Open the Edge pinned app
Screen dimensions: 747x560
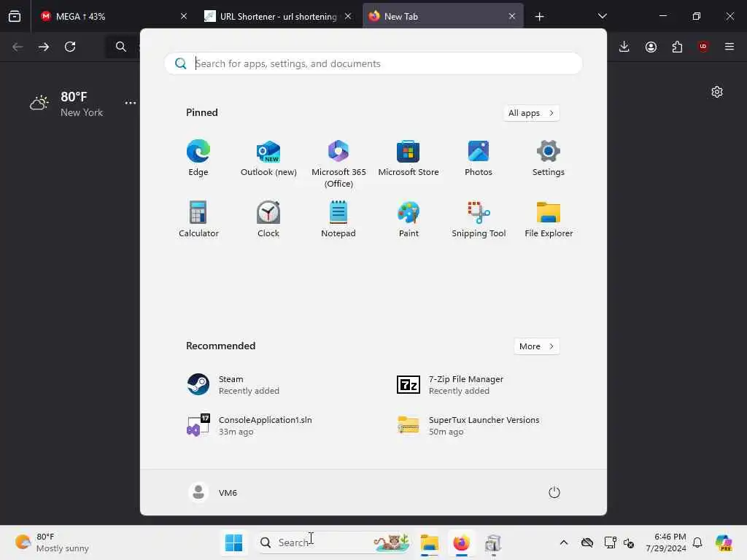pyautogui.click(x=198, y=158)
